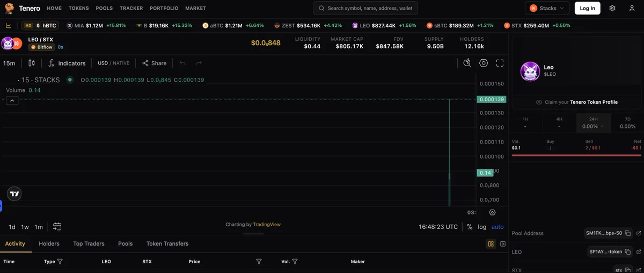Open ZEST ticker in the trending bar
644x273 pixels.
pyautogui.click(x=308, y=25)
